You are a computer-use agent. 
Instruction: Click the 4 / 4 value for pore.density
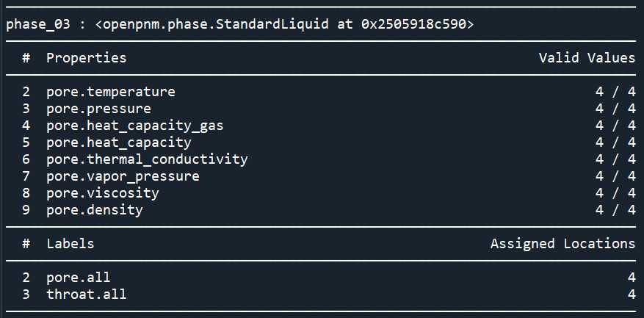point(615,210)
